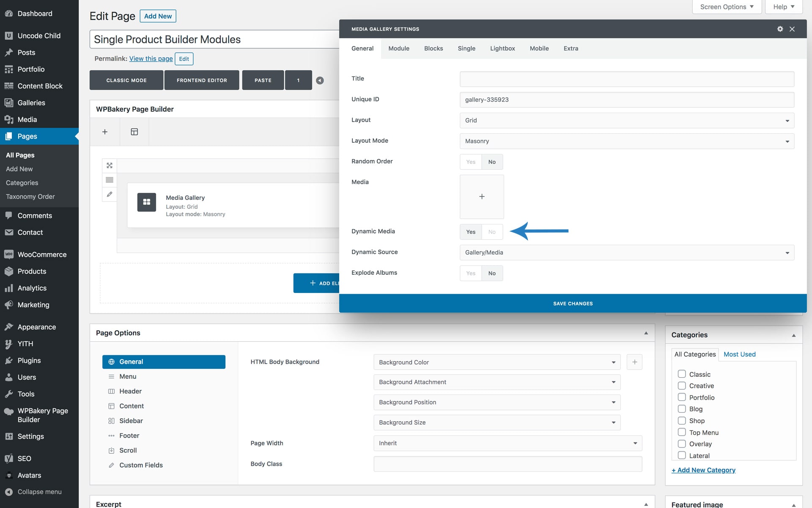
Task: Click the Add New Category link
Action: point(703,470)
